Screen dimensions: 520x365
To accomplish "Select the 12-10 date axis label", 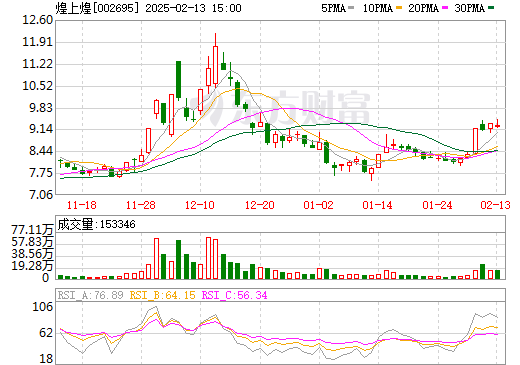I will tap(200, 205).
